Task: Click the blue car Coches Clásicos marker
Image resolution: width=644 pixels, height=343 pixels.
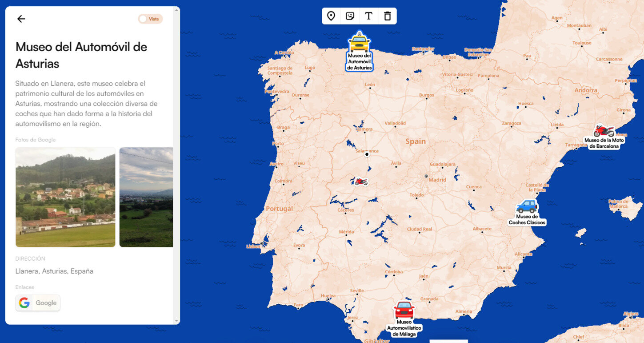Action: [527, 207]
